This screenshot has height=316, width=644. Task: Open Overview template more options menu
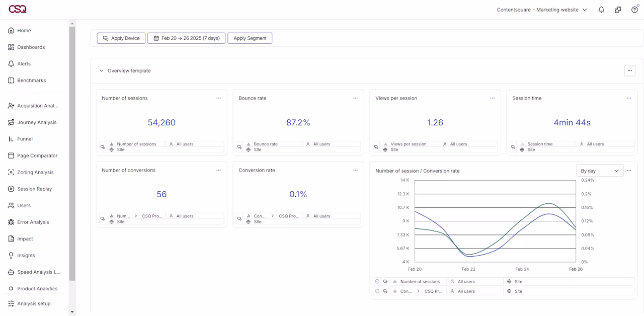(629, 71)
